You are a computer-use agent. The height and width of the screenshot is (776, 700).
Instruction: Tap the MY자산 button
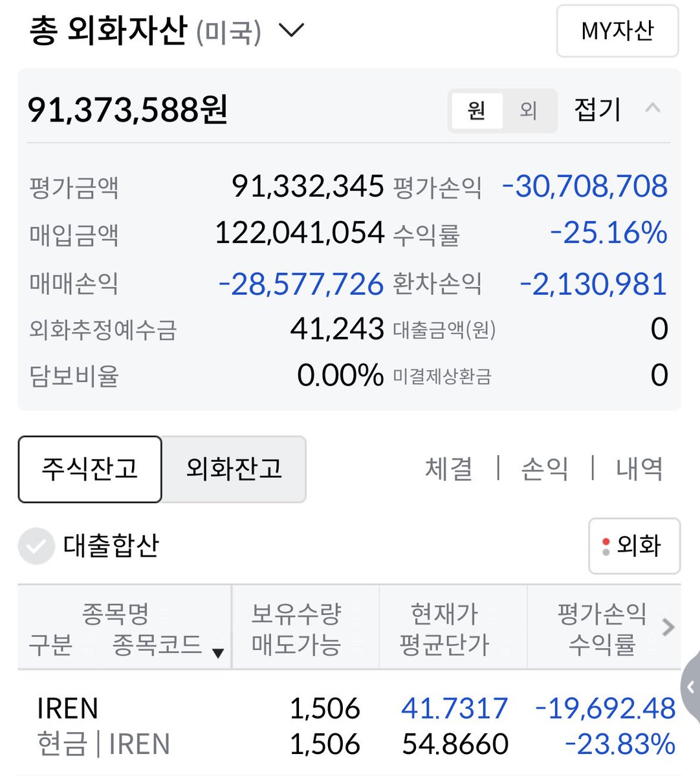(x=617, y=31)
